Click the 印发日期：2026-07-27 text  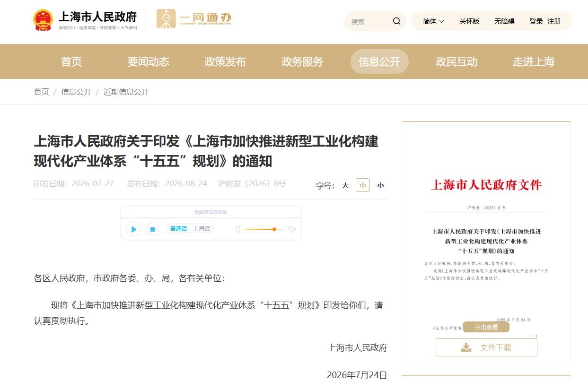pos(74,183)
